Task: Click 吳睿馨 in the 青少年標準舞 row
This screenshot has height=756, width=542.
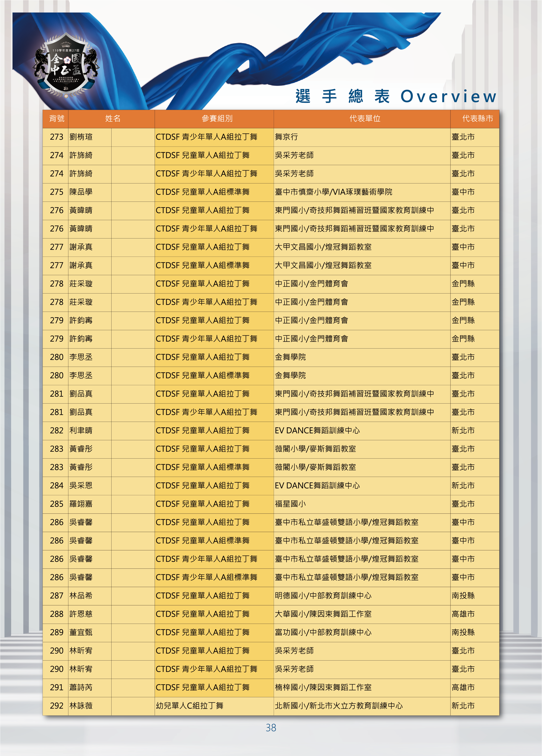Action: [x=81, y=577]
